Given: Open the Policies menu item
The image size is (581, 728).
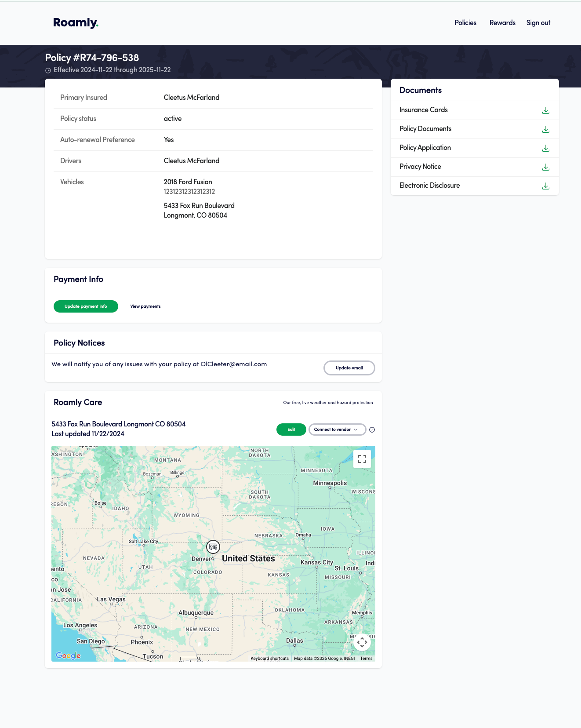Looking at the screenshot, I should click(x=465, y=23).
